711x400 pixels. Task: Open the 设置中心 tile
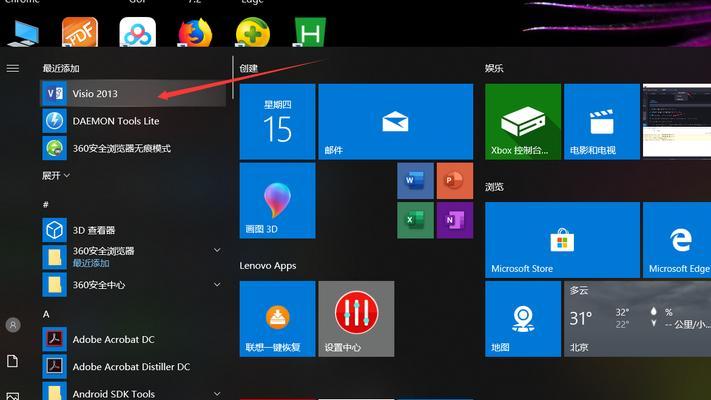[x=356, y=319]
